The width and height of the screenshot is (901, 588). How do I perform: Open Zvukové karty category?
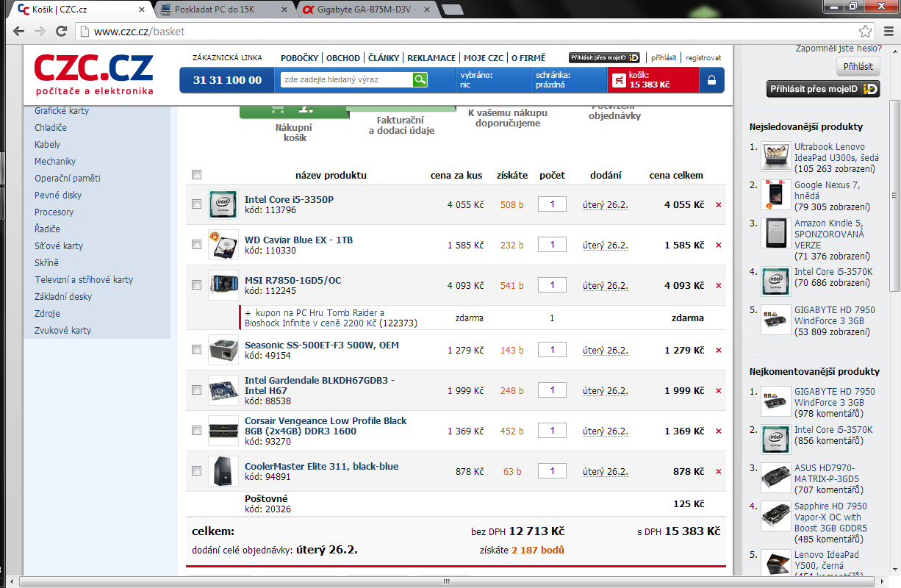[x=63, y=331]
